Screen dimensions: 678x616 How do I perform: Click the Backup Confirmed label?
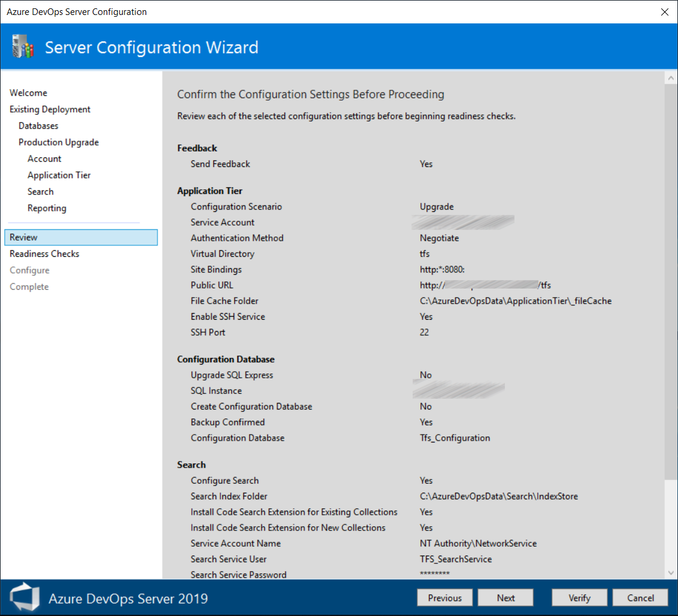coord(228,422)
